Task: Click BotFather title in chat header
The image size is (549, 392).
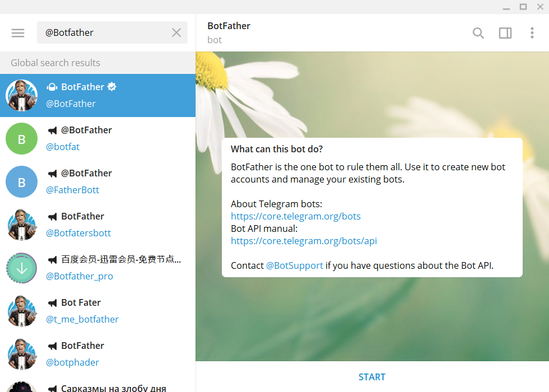Action: [229, 26]
